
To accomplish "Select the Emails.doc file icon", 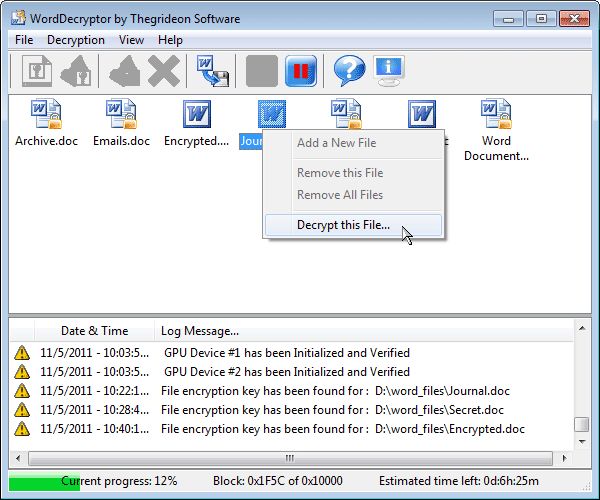I will point(121,114).
